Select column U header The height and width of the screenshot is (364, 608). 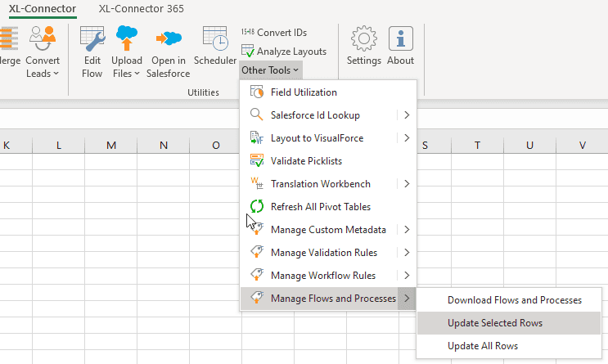(529, 146)
